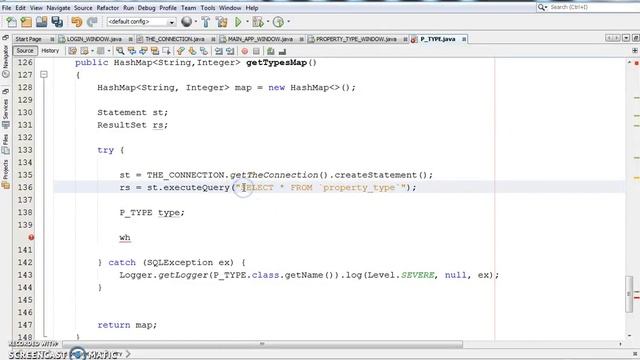Click the Next Bookmark editor icon
640x360 pixels.
click(192, 51)
